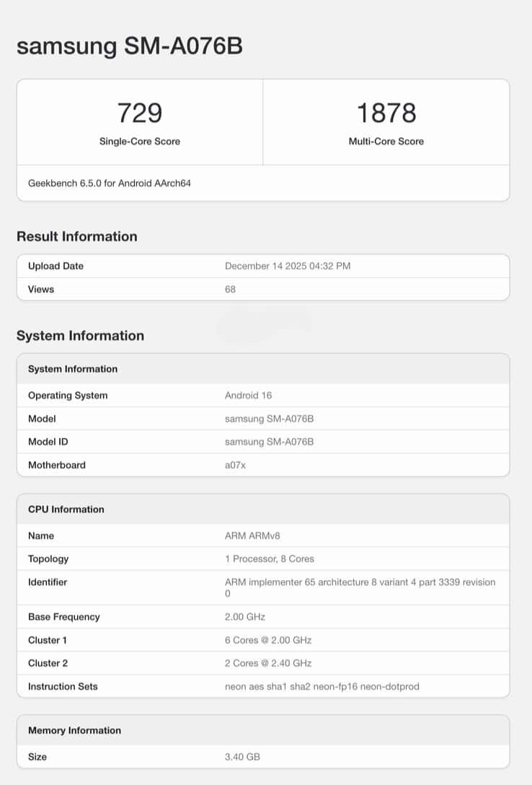Click Geekbench 6.5.0 for Android AArch64 text
Screen dimensions: 532x785
pyautogui.click(x=110, y=183)
